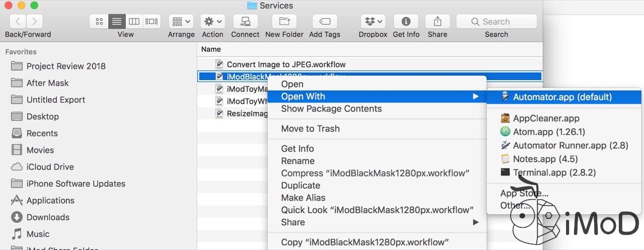
Task: Choose Open in context menu
Action: 376,84
